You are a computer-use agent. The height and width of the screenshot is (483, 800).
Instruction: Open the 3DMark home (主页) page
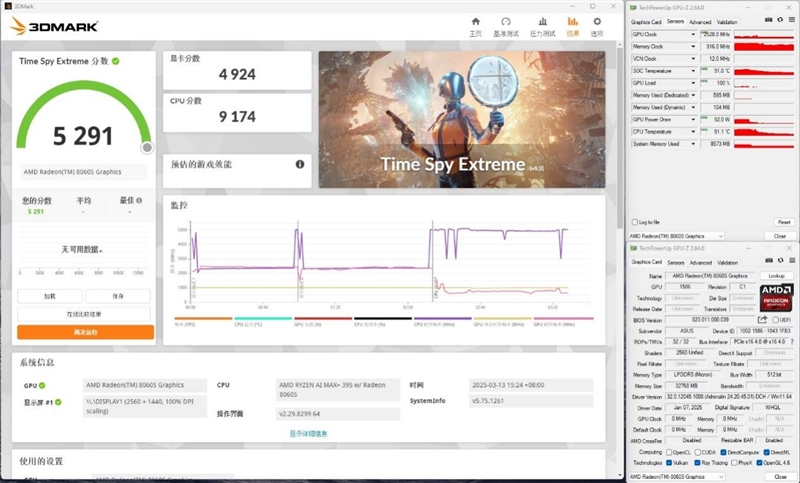(475, 24)
